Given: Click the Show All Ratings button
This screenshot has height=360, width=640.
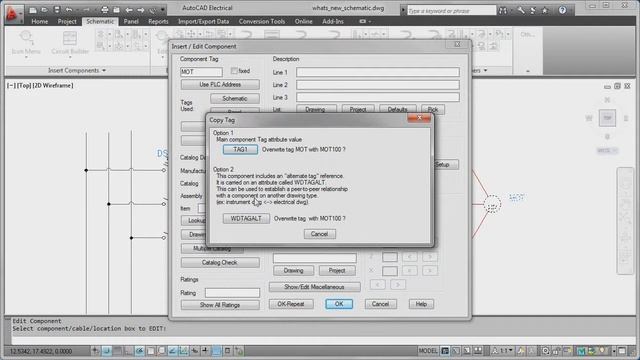Looking at the screenshot, I should tap(220, 305).
